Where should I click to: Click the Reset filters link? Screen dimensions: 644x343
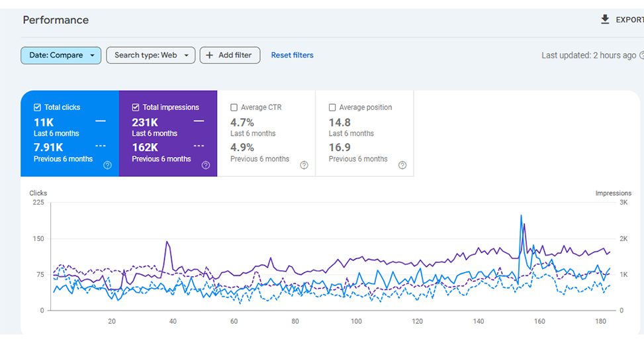[x=292, y=56]
